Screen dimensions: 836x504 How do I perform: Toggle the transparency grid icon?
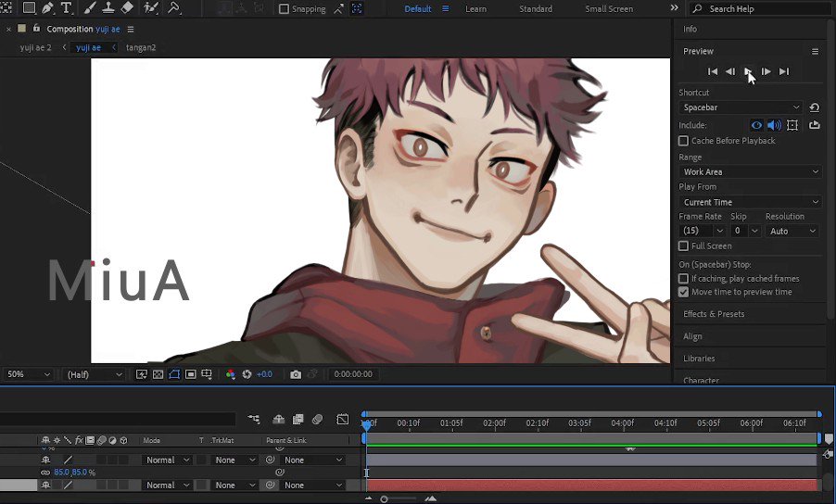pos(158,374)
